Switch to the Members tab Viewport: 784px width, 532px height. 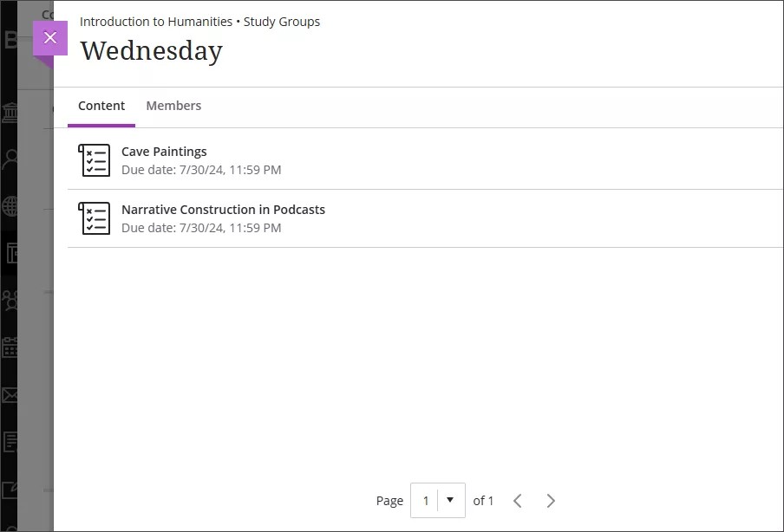tap(173, 105)
